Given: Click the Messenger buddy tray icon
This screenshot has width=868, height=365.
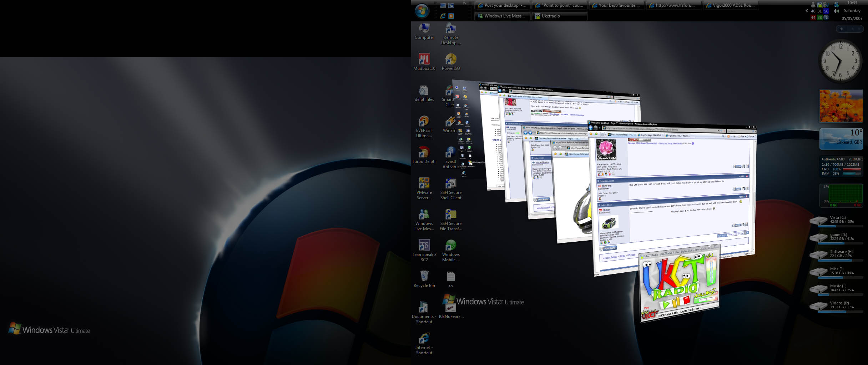Looking at the screenshot, I should [x=813, y=5].
